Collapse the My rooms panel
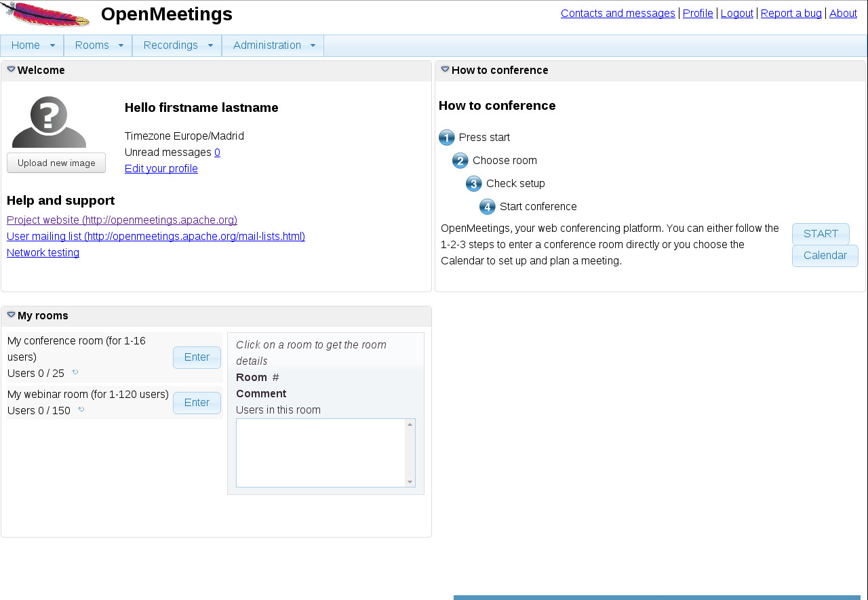Viewport: 868px width, 600px height. pyautogui.click(x=12, y=315)
